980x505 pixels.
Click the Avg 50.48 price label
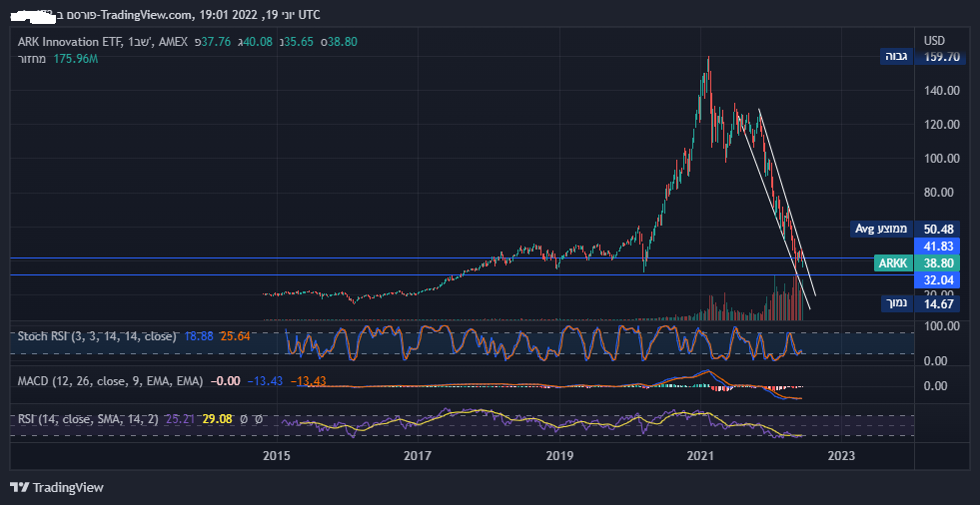pos(907,230)
